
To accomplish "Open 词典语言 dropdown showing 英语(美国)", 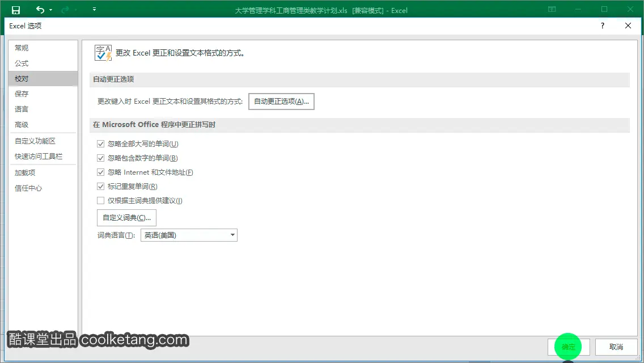I will 189,235.
